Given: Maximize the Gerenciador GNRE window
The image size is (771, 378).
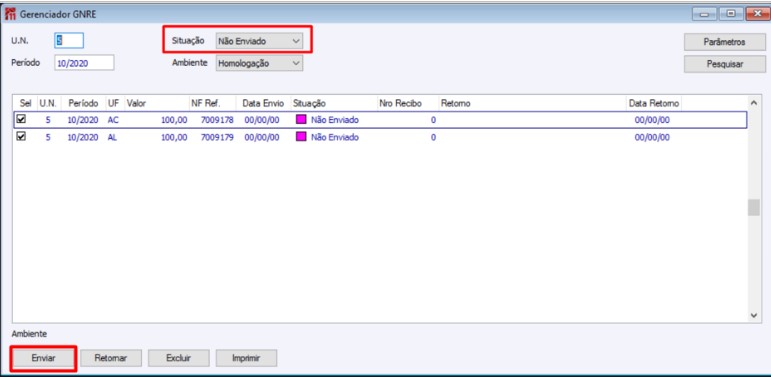Looking at the screenshot, I should [x=731, y=14].
